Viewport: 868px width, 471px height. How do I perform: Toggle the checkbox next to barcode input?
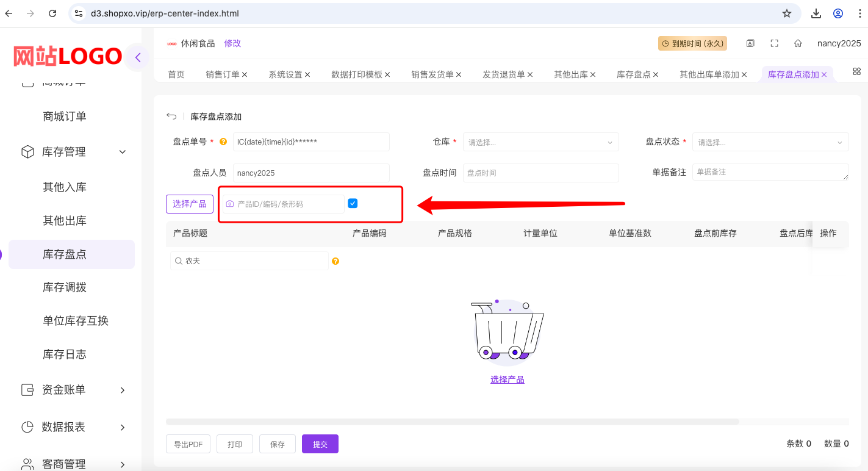click(x=353, y=203)
